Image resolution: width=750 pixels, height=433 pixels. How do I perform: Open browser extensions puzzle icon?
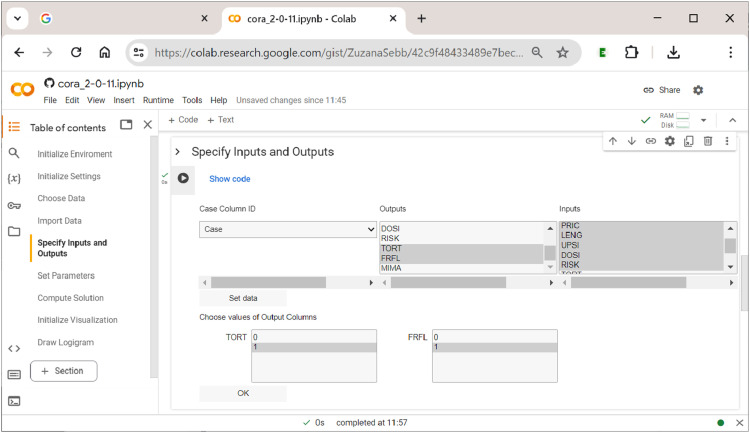[632, 52]
